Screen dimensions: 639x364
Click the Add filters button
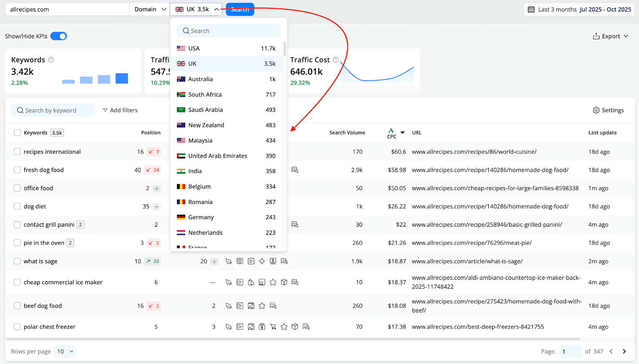120,110
